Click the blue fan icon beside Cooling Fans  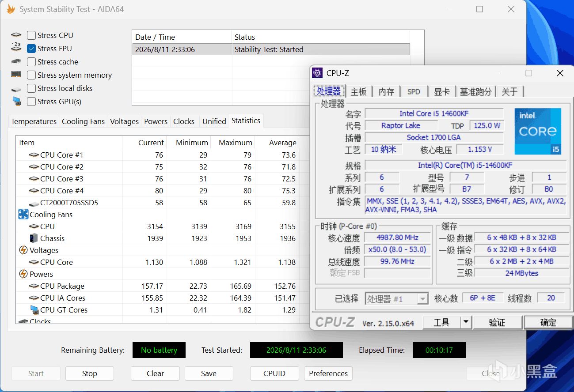23,215
